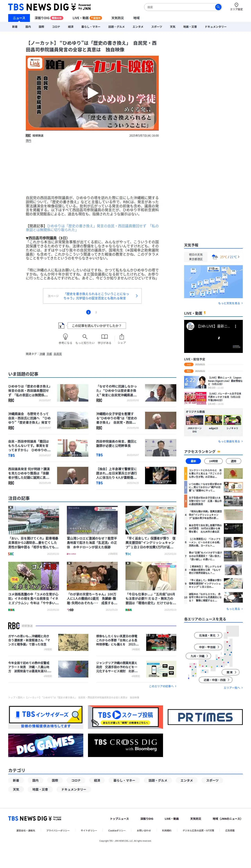Screen dimensions: 251x868
Task: Select 九州・沖縄 area button
Action: pos(198,656)
